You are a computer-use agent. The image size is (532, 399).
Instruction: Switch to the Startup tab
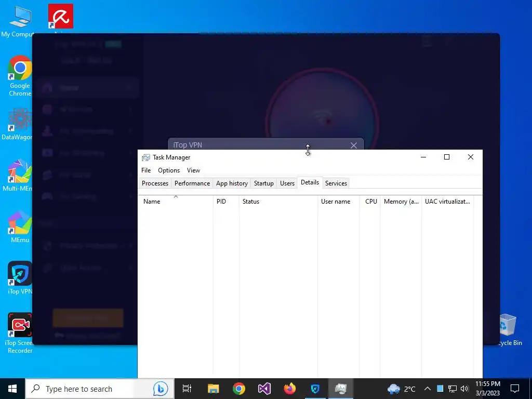263,183
